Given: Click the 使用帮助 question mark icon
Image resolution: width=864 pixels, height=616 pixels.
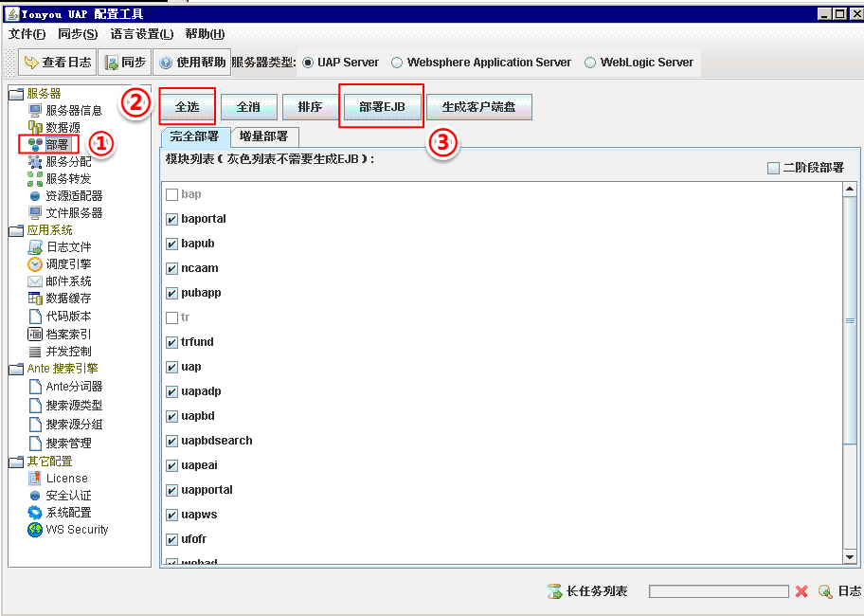Looking at the screenshot, I should (165, 63).
